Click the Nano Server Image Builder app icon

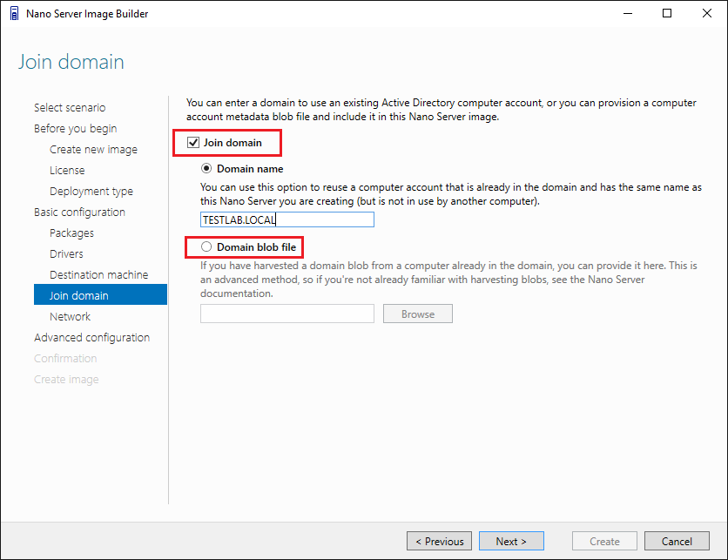[15, 13]
